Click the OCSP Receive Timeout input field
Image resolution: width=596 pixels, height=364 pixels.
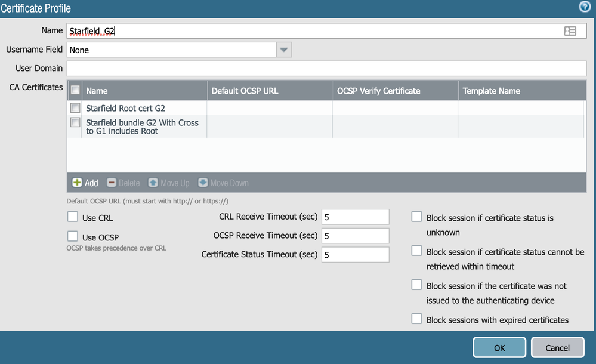pos(356,236)
